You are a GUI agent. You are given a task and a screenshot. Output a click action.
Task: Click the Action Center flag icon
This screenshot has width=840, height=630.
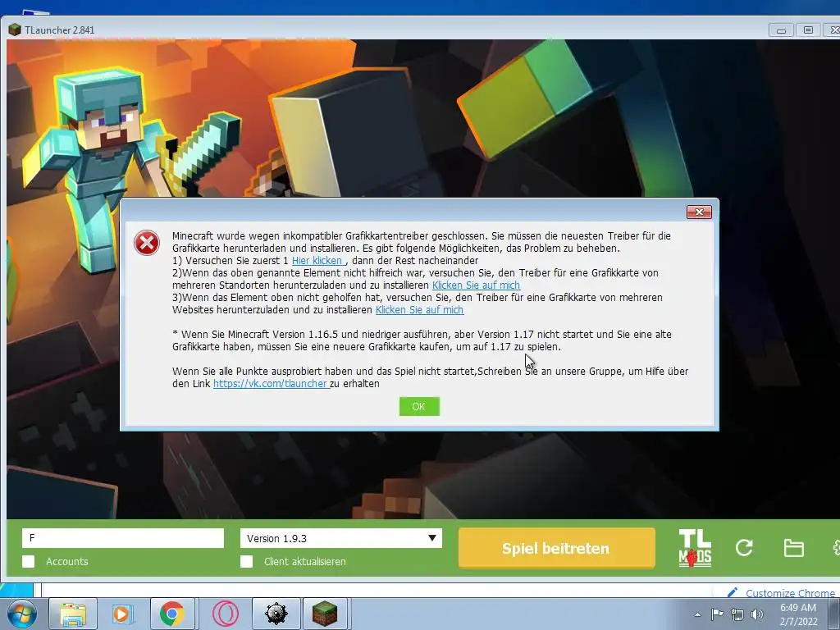point(717,614)
